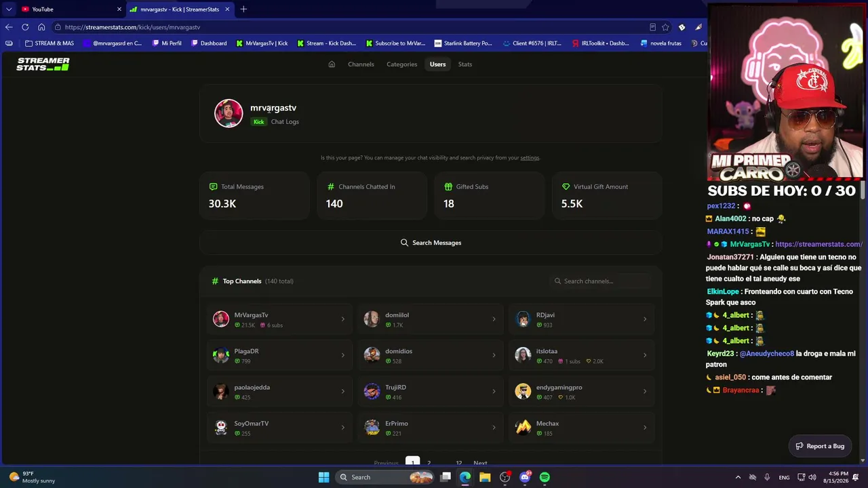The image size is (868, 488).
Task: Click the mrvargastv profile avatar
Action: [229, 113]
